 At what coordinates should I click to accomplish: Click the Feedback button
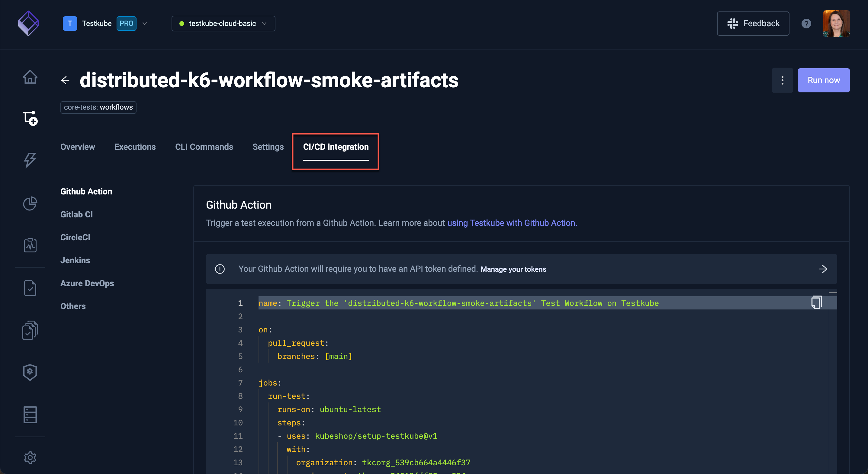pos(753,24)
